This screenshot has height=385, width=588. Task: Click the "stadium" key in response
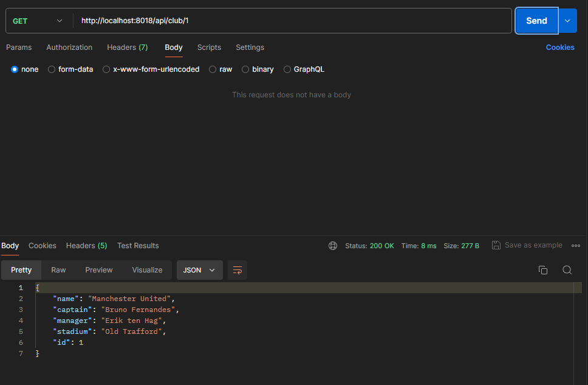(72, 331)
